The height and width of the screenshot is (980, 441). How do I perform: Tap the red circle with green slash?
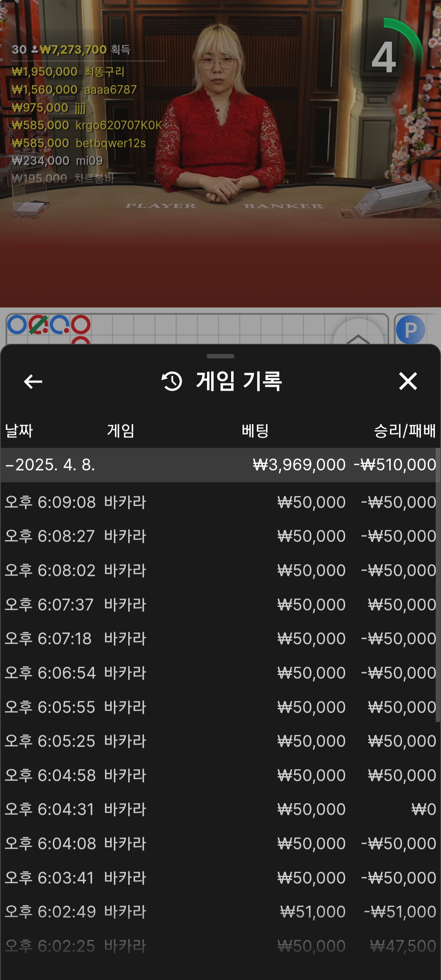[x=38, y=325]
